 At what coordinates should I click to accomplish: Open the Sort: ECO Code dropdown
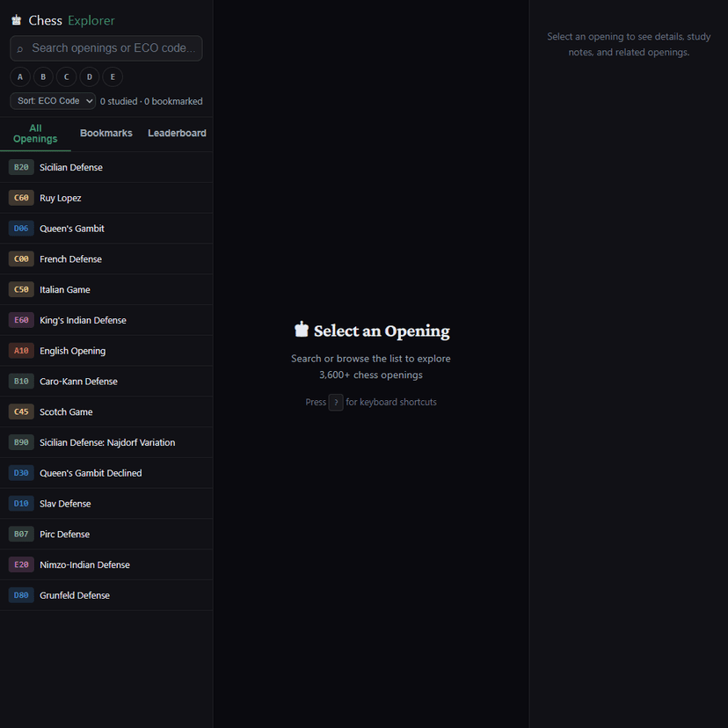(53, 101)
